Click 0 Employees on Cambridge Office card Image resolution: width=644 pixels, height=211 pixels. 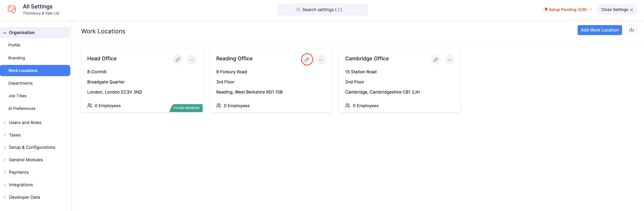pyautogui.click(x=365, y=105)
